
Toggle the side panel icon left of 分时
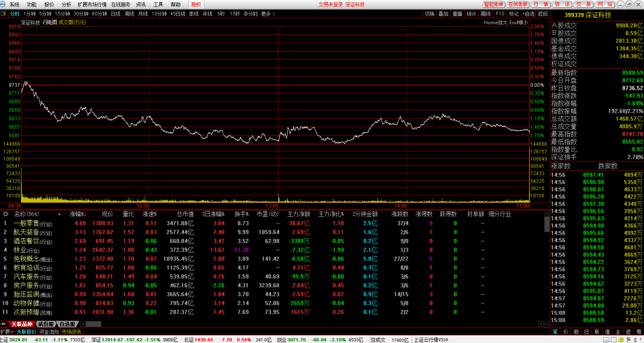tap(4, 13)
